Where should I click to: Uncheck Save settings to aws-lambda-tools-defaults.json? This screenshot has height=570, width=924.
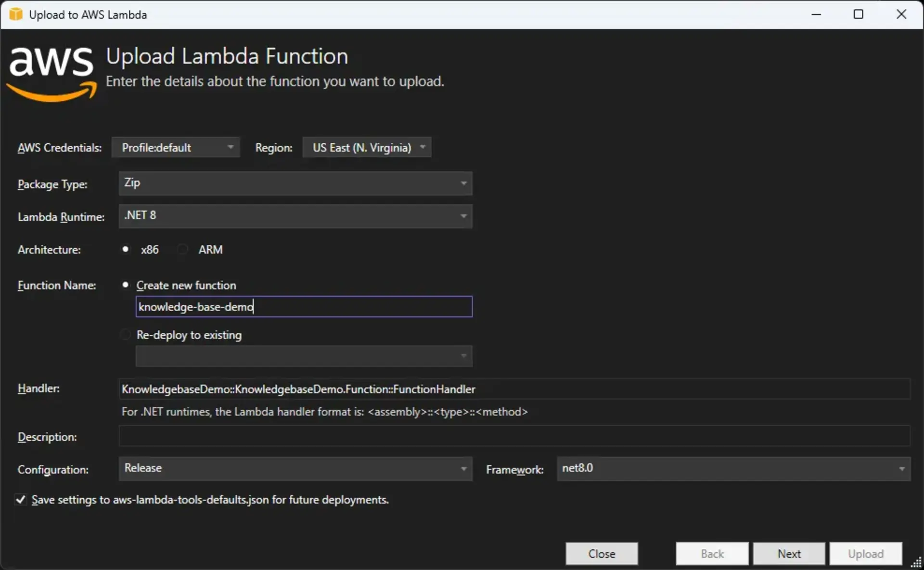point(20,499)
